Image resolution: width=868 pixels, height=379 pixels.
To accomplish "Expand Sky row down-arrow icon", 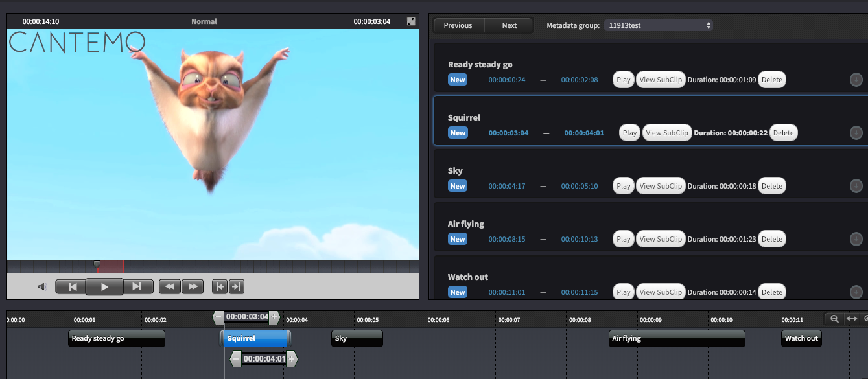I will point(856,186).
